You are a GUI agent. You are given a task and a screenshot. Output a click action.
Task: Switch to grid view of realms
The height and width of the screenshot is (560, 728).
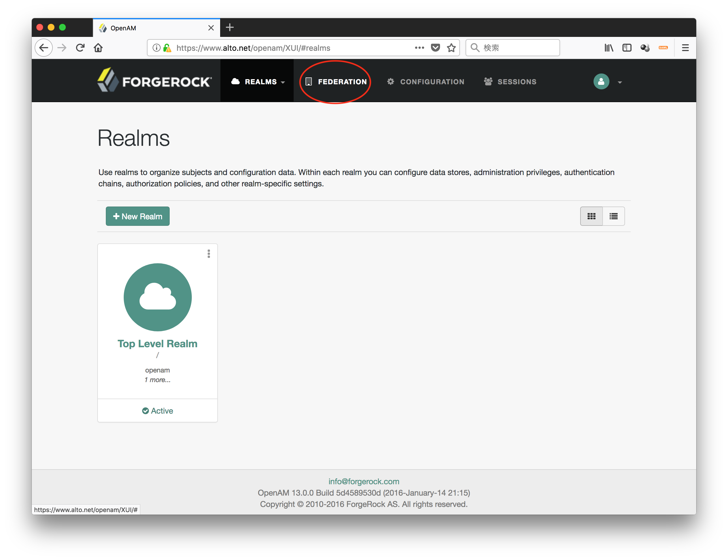[591, 216]
